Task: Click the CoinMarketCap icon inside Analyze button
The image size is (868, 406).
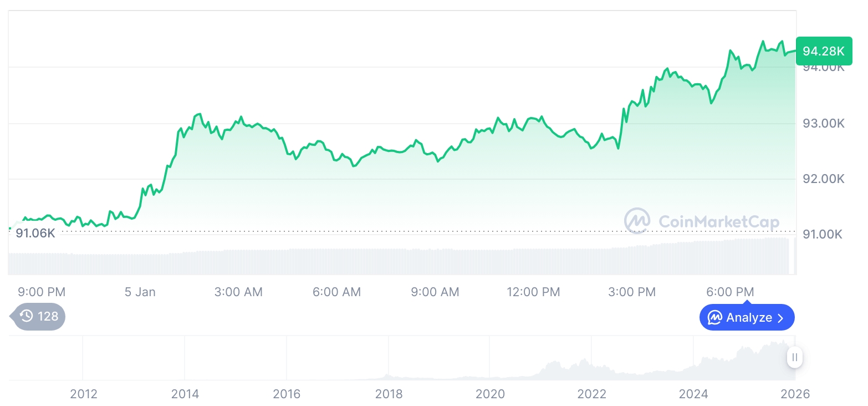Action: coord(715,318)
